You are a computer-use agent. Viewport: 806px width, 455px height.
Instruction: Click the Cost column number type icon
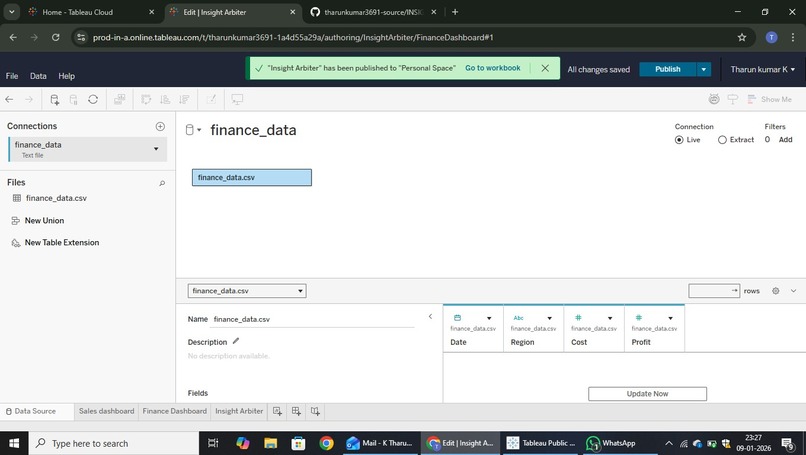coord(578,318)
